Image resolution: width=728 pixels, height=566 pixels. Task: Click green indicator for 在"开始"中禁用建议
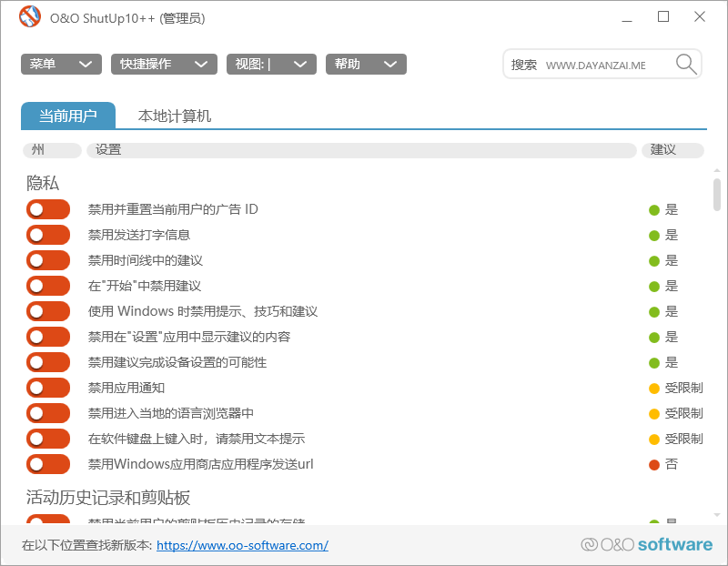[x=653, y=287]
